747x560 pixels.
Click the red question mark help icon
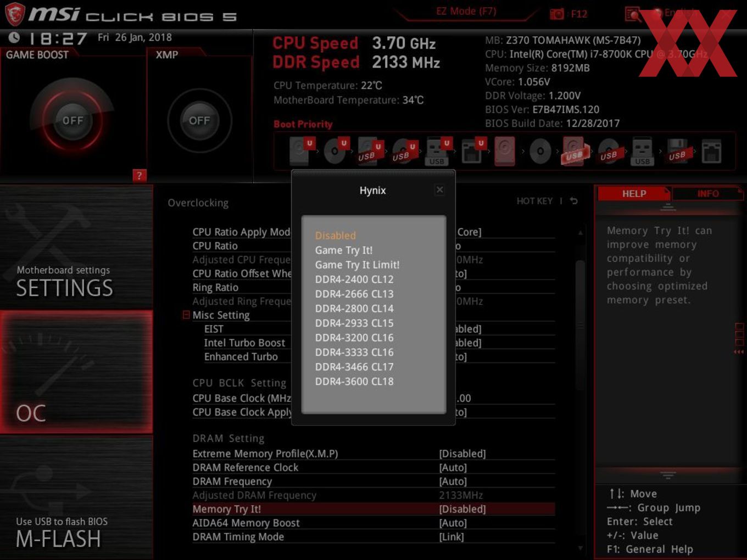pos(140,175)
